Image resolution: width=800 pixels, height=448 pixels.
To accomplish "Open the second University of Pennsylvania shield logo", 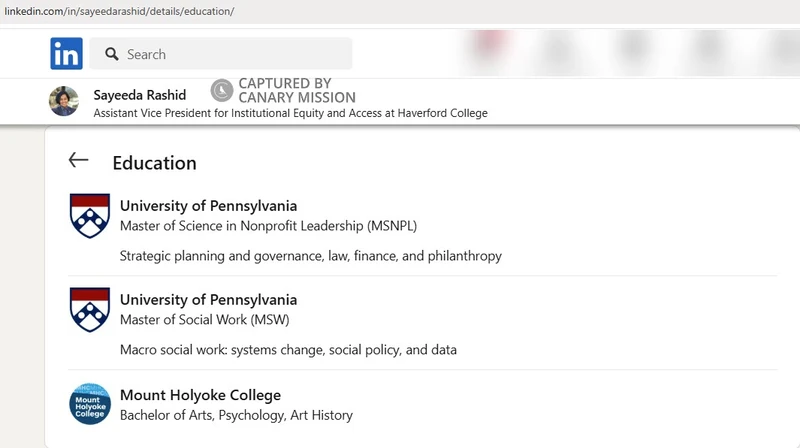I will point(90,309).
